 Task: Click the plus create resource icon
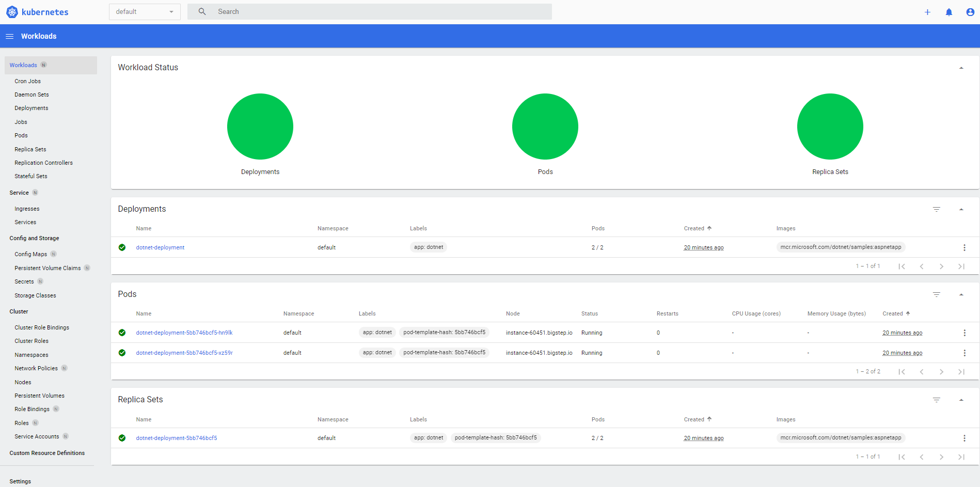tap(927, 12)
